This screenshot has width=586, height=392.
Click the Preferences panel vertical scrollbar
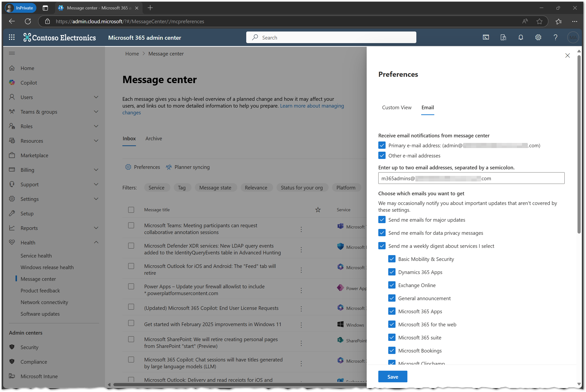pyautogui.click(x=579, y=145)
